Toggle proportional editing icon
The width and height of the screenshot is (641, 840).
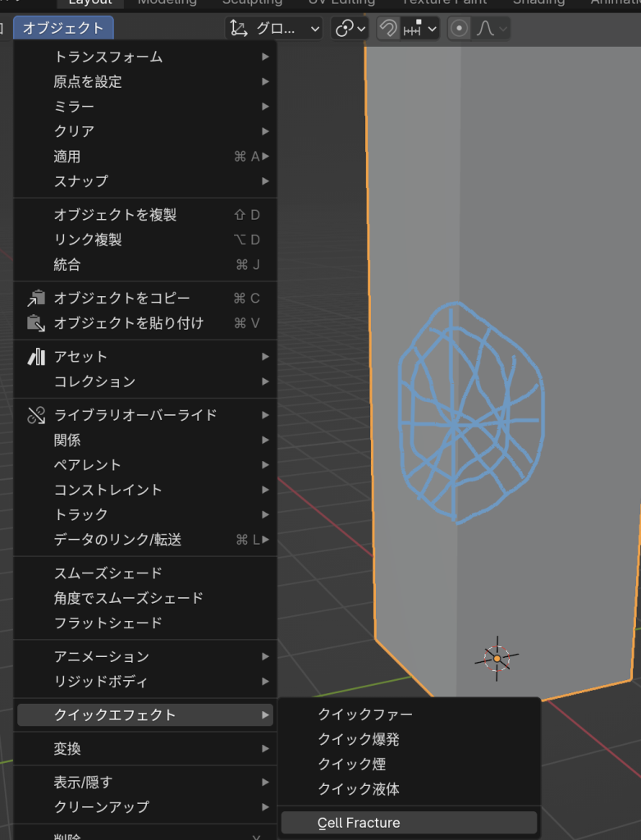click(460, 29)
